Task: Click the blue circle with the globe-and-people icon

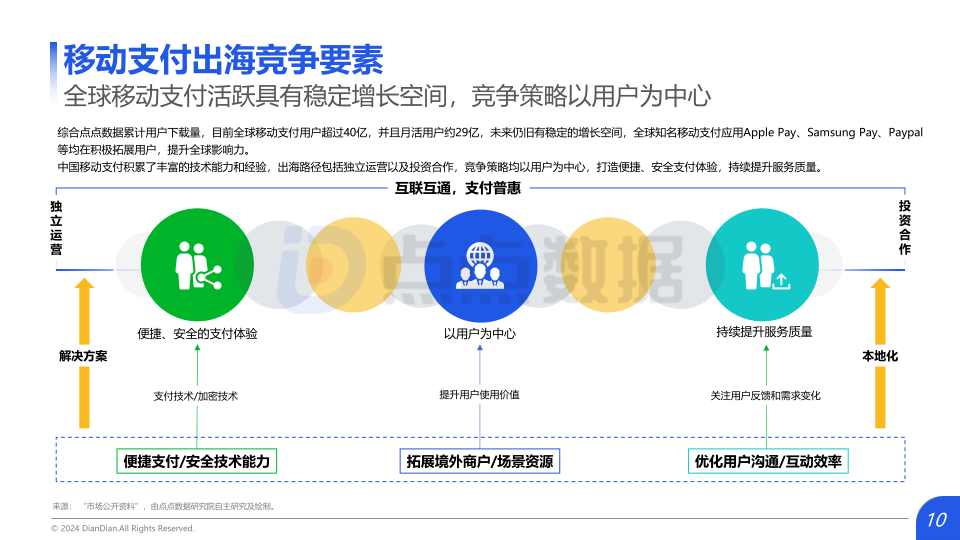Action: pos(480,266)
